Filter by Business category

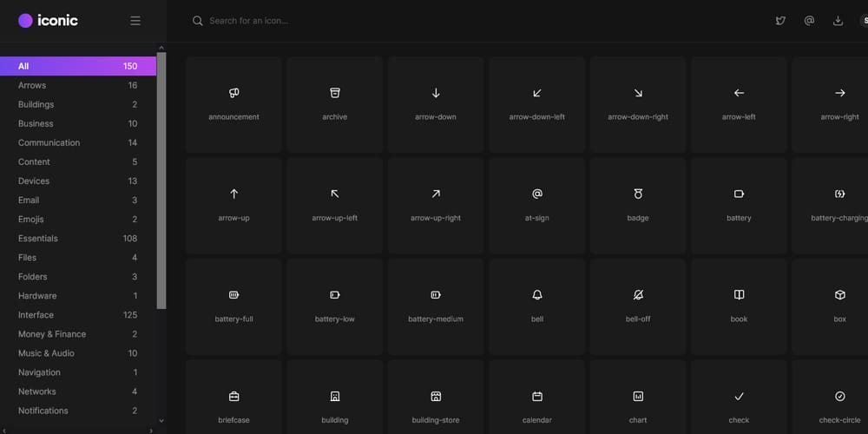(78, 123)
